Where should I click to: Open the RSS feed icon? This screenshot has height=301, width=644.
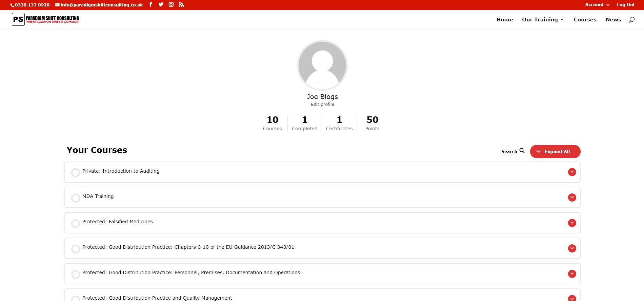pyautogui.click(x=181, y=4)
